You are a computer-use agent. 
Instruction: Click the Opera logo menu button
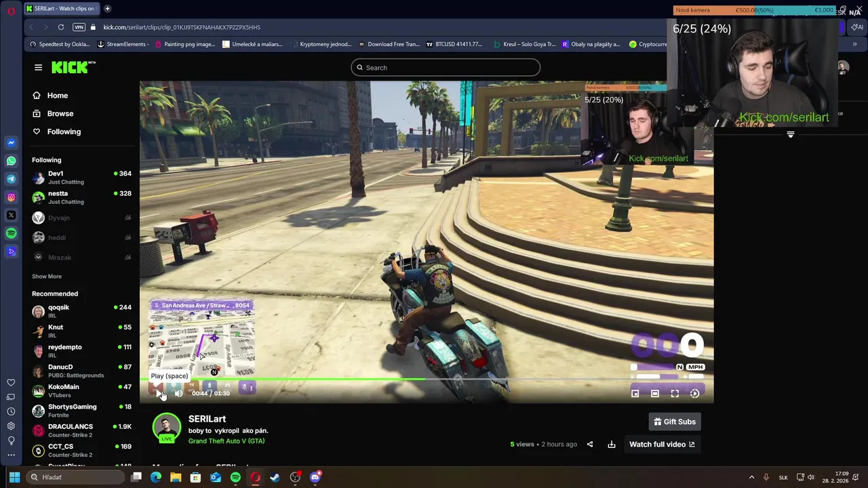pyautogui.click(x=11, y=10)
